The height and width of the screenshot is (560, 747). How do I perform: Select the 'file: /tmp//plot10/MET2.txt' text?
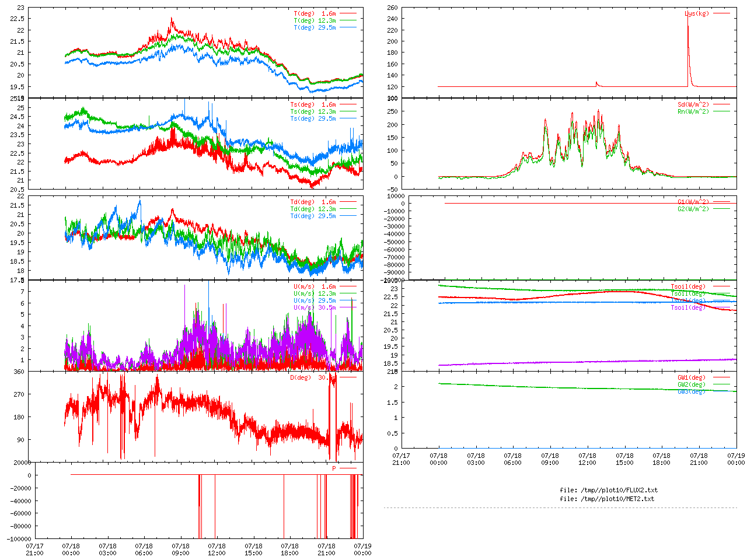pyautogui.click(x=607, y=499)
